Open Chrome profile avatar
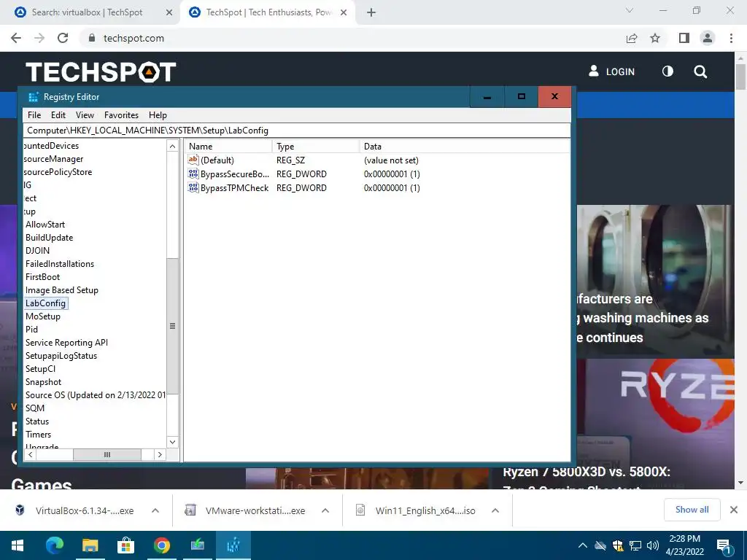 708,38
